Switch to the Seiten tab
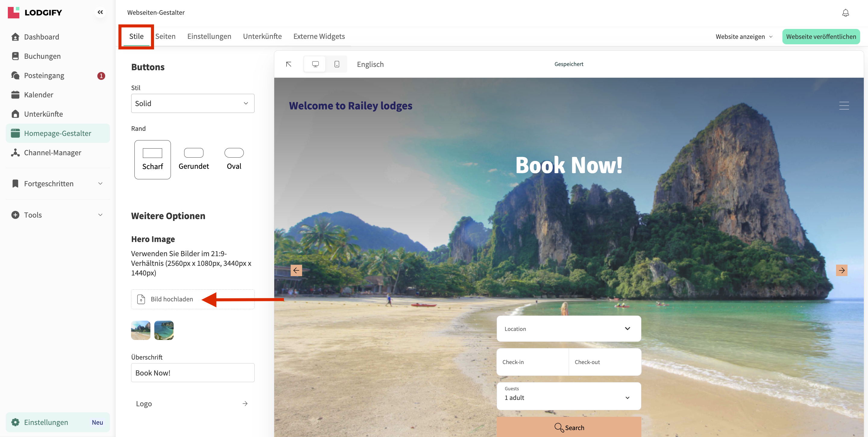 pos(165,36)
